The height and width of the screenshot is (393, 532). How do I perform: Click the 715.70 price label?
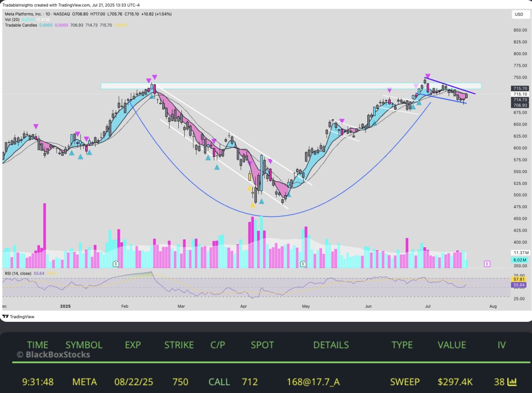pos(520,88)
